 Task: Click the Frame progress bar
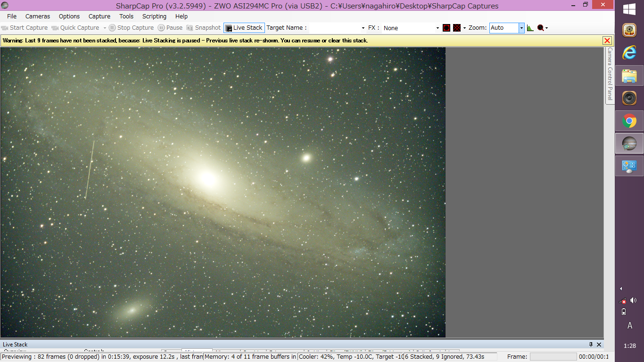point(553,357)
